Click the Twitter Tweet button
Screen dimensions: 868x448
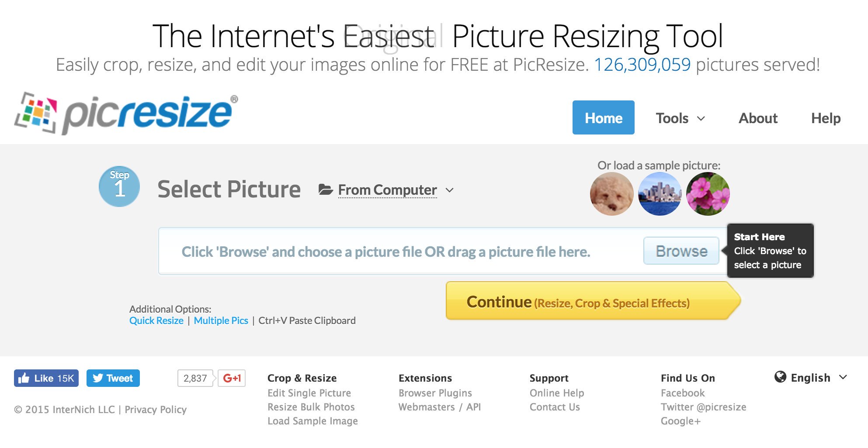click(113, 378)
